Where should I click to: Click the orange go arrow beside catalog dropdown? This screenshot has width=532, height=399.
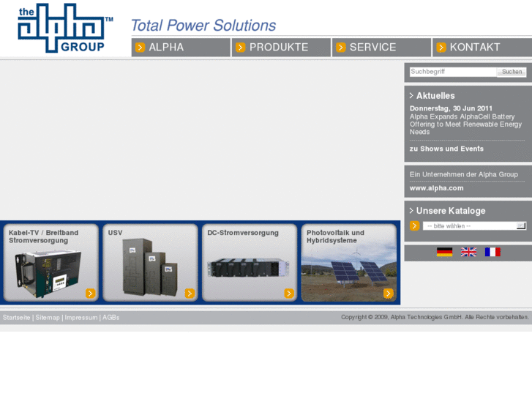414,225
